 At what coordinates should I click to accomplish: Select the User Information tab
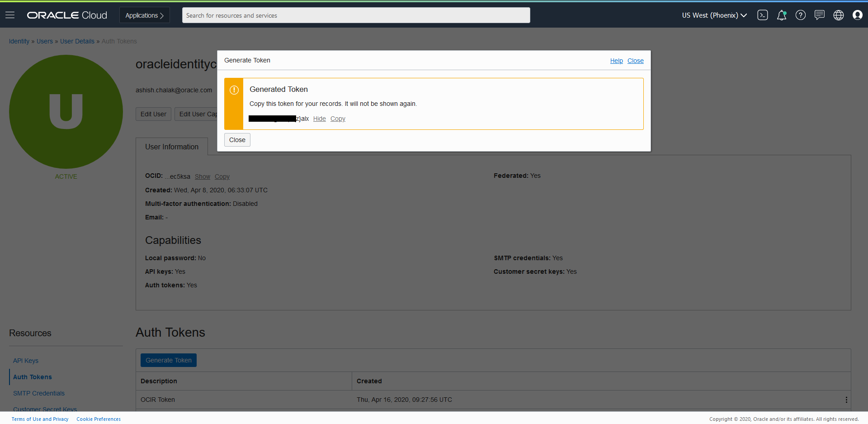coord(172,147)
